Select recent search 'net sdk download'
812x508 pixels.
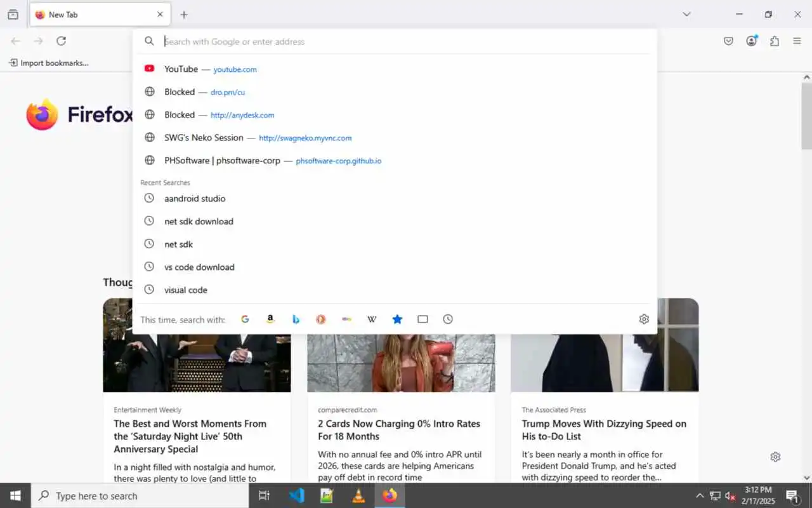click(x=395, y=222)
